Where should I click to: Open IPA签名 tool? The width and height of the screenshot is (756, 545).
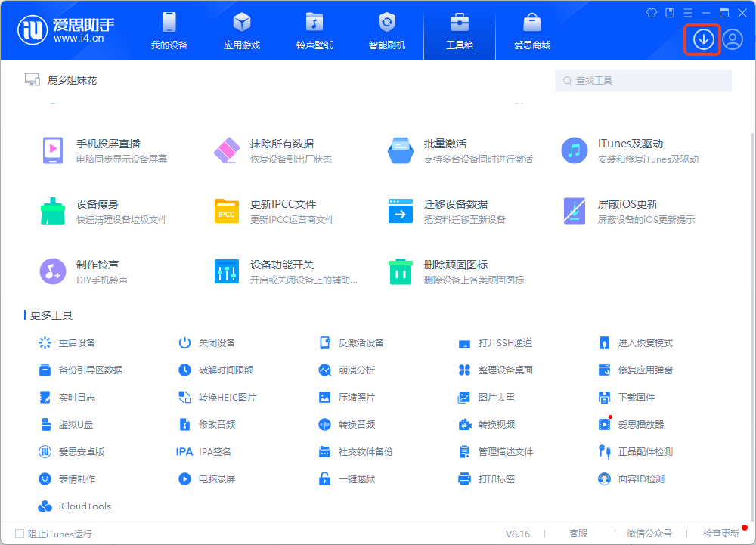[x=203, y=451]
